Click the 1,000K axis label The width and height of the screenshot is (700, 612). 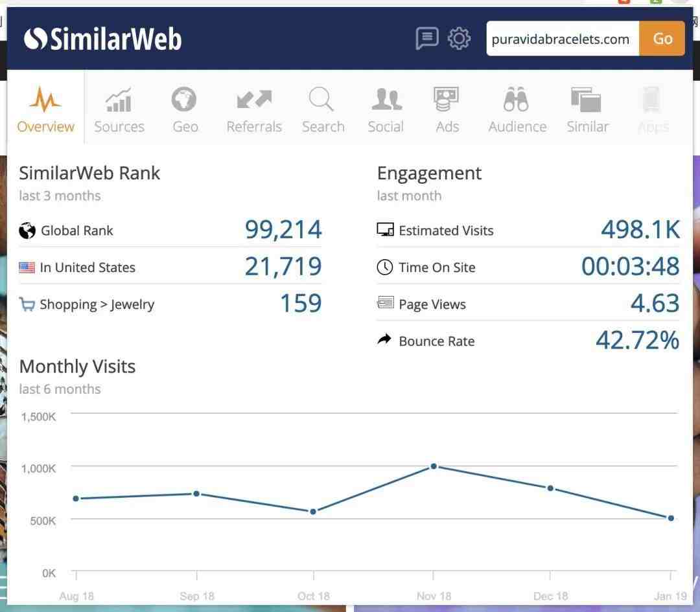(38, 468)
